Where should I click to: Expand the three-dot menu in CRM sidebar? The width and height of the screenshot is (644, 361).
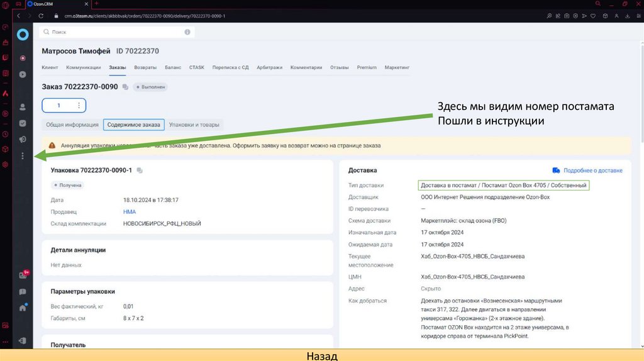coord(23,156)
